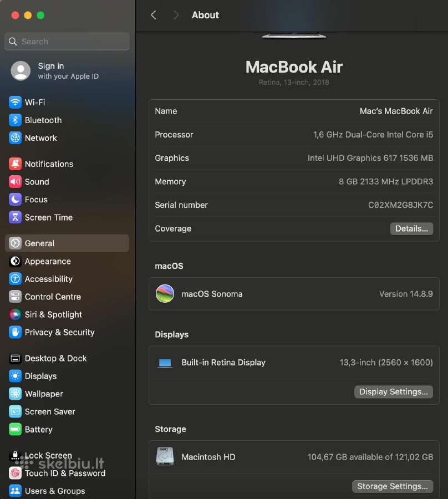Viewport: 448px width, 499px height.
Task: Click Retina, 13-inch, 2018 subtitle
Action: coord(294,83)
